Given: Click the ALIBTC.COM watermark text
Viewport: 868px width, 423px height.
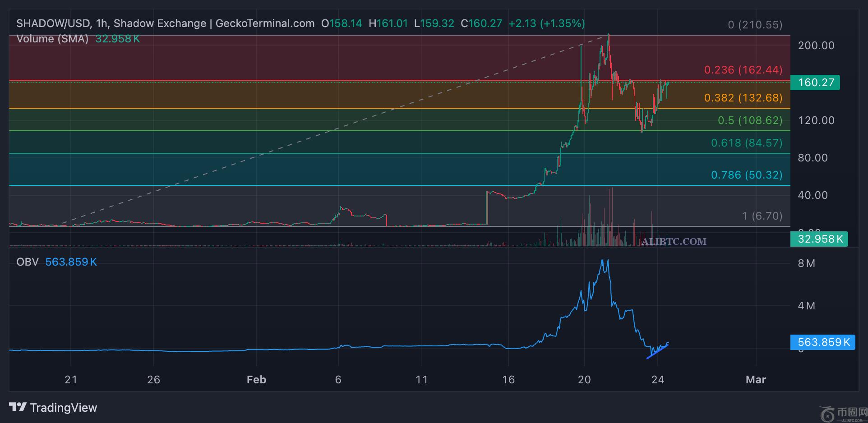Looking at the screenshot, I should pos(674,241).
